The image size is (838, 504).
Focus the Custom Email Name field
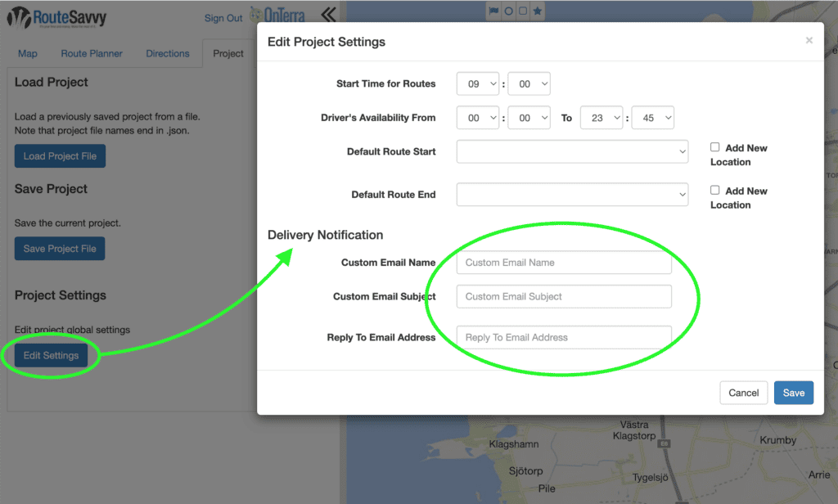click(564, 263)
